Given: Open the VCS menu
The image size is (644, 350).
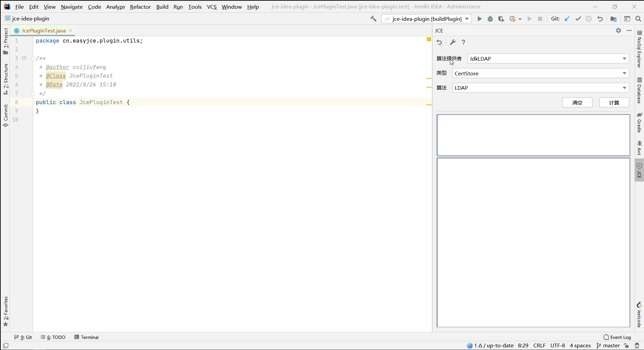Looking at the screenshot, I should [212, 7].
